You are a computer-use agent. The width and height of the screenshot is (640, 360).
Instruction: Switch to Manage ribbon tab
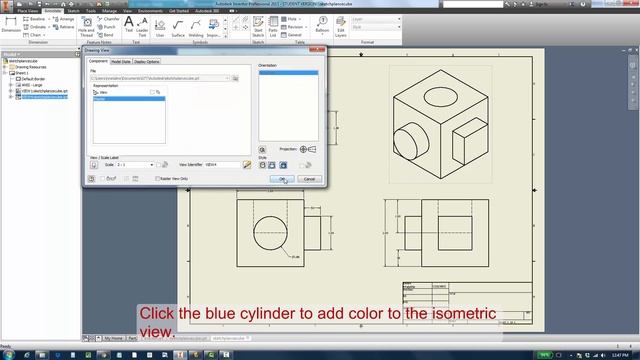109,11
